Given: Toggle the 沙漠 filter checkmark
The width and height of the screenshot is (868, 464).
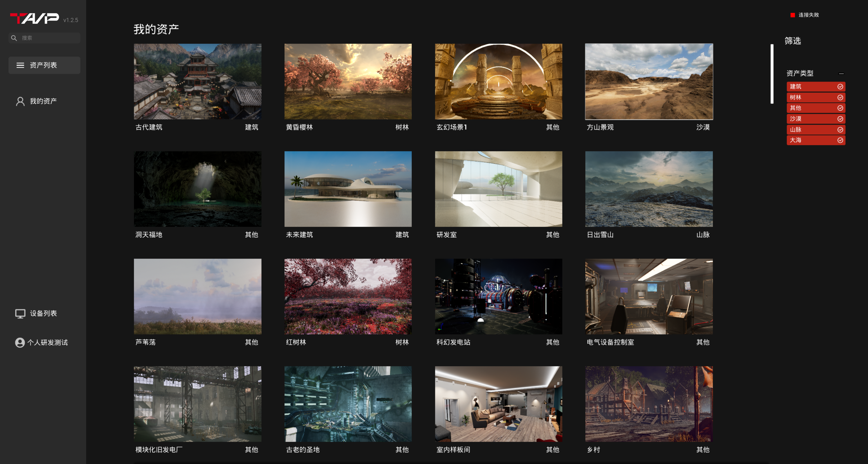Looking at the screenshot, I should (840, 119).
